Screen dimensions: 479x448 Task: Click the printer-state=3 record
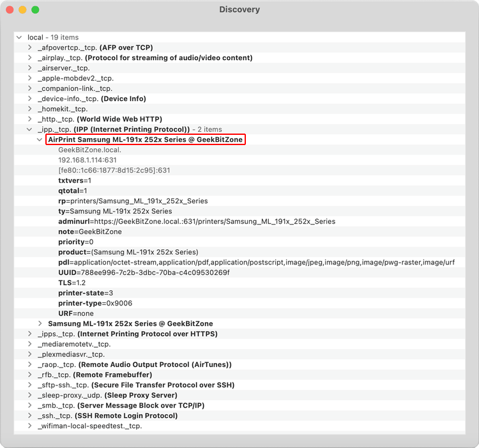pos(86,293)
